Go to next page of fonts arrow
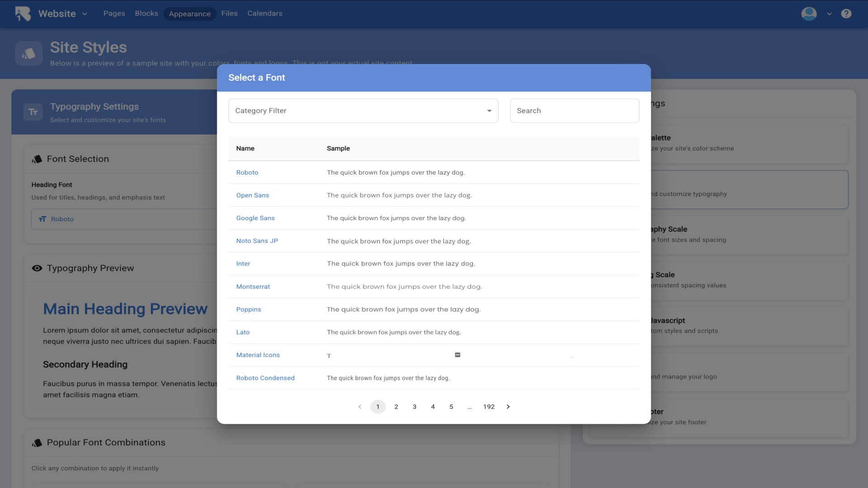 point(508,407)
